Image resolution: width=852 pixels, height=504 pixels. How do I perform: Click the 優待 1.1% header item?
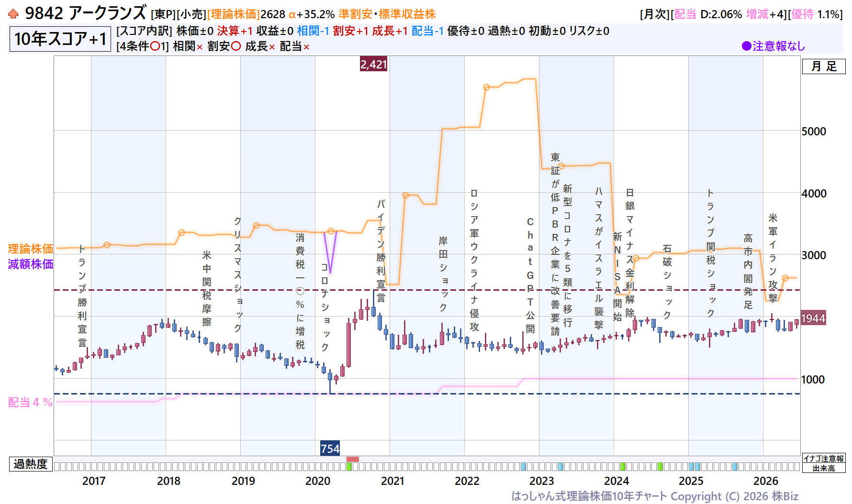(815, 14)
